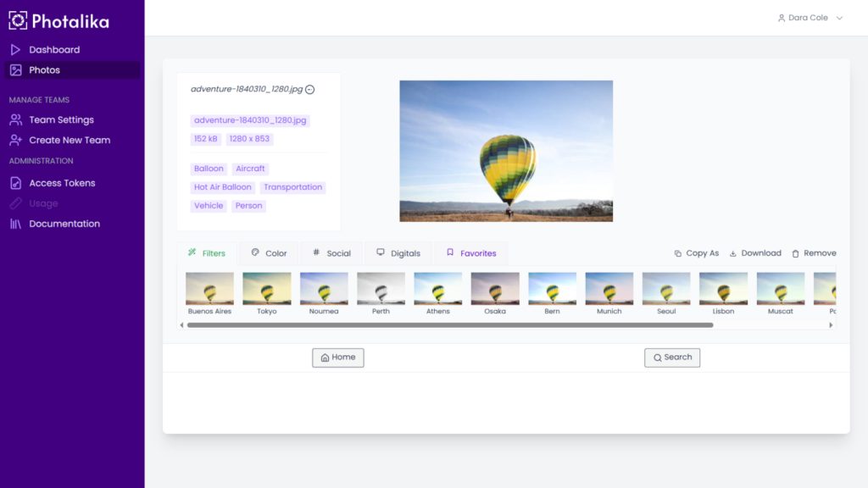Switch to the Social tab
This screenshot has height=488, width=868.
pyautogui.click(x=331, y=253)
